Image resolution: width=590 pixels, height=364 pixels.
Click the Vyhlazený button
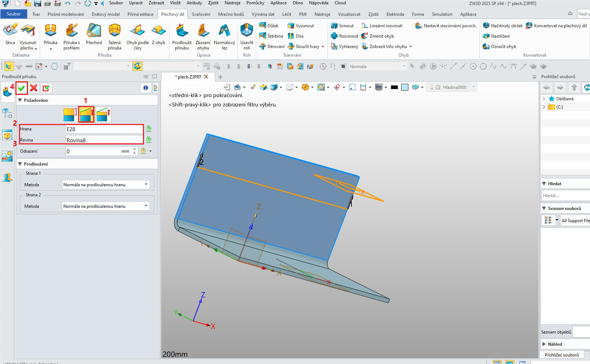344,47
